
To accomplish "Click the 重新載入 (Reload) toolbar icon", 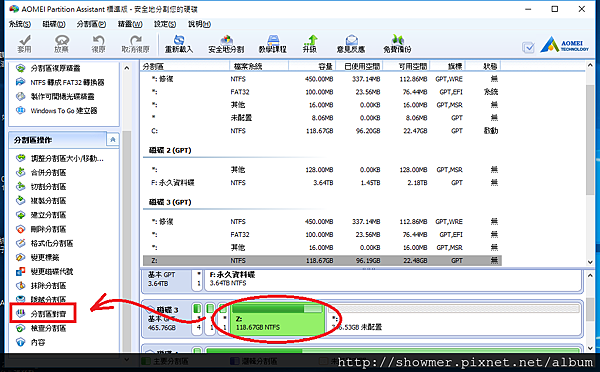I will [179, 44].
